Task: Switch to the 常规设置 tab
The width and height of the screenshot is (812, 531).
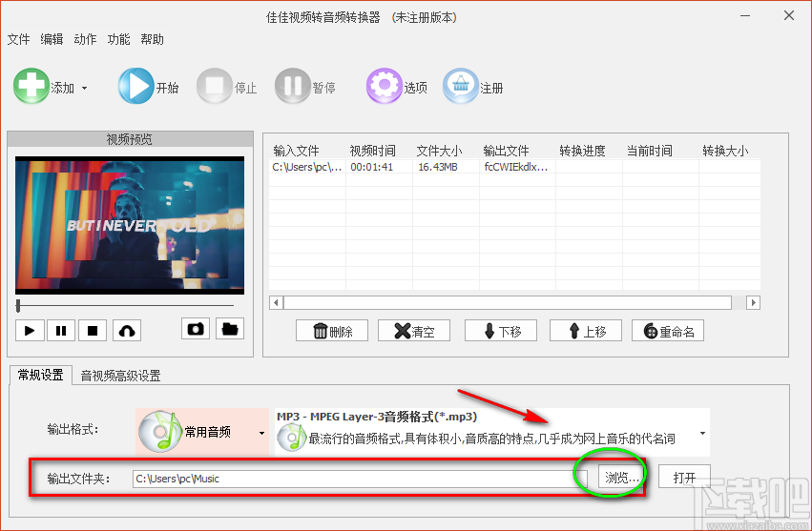Action: 41,375
